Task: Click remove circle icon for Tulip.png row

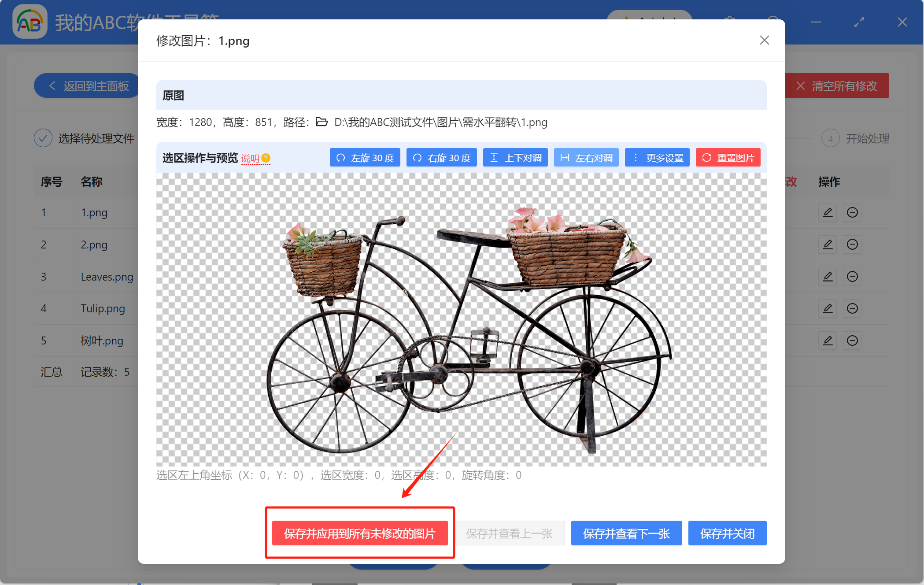Action: click(x=852, y=308)
